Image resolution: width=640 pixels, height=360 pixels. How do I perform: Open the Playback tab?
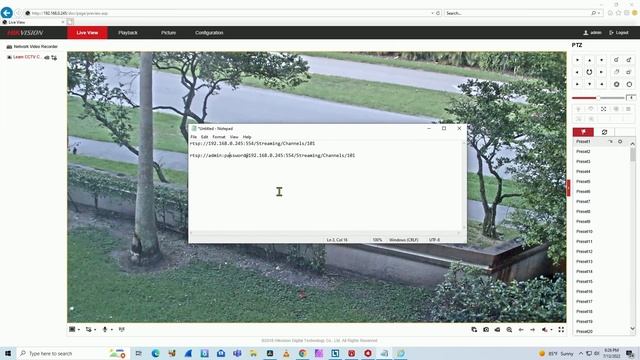[128, 33]
